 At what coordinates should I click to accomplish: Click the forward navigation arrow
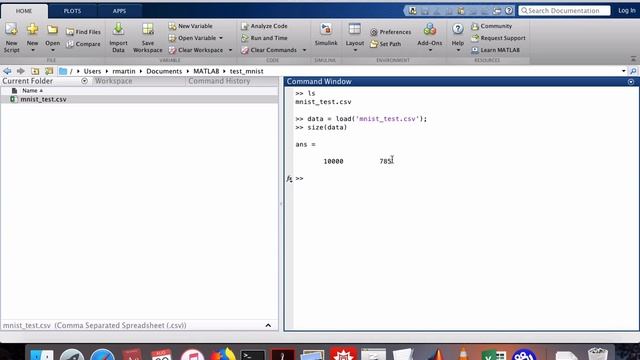[20, 71]
